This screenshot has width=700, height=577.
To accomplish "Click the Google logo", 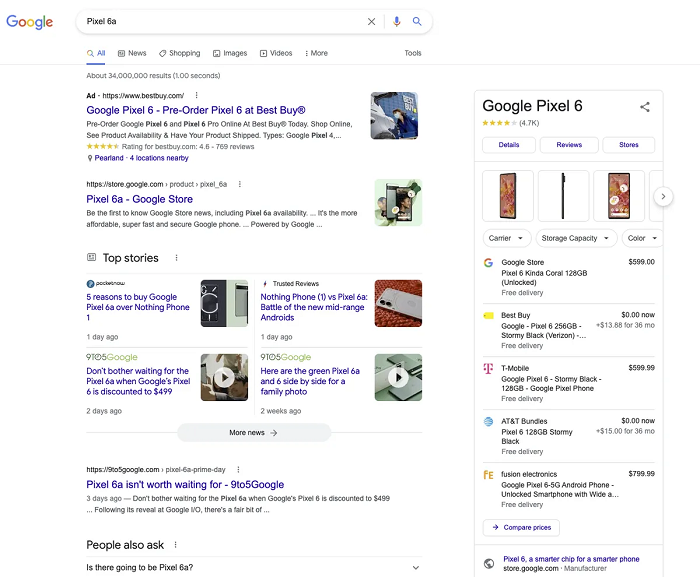I will click(29, 21).
